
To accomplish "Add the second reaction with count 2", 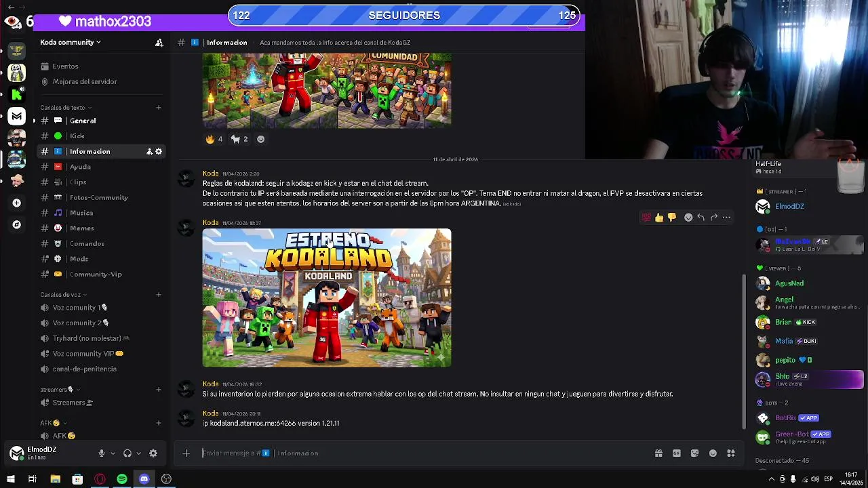I will (x=239, y=139).
